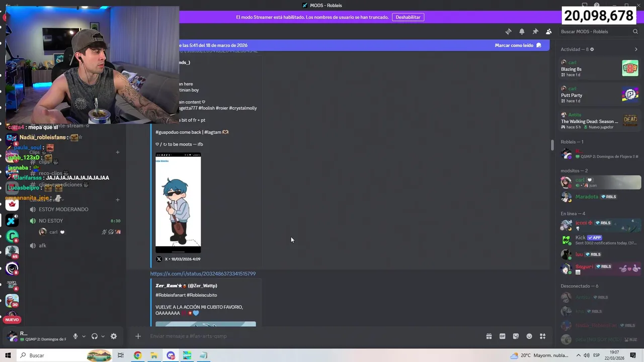Open the Putt Party activity card

(x=600, y=95)
